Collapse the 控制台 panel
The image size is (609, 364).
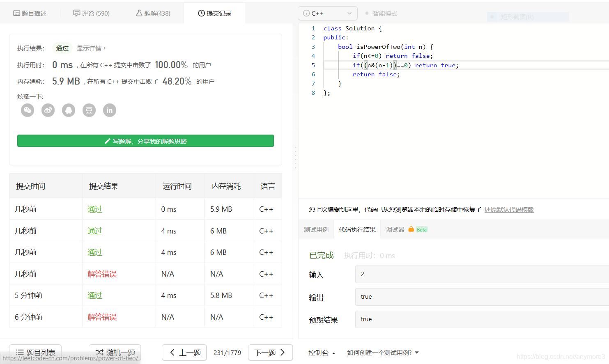pyautogui.click(x=322, y=352)
